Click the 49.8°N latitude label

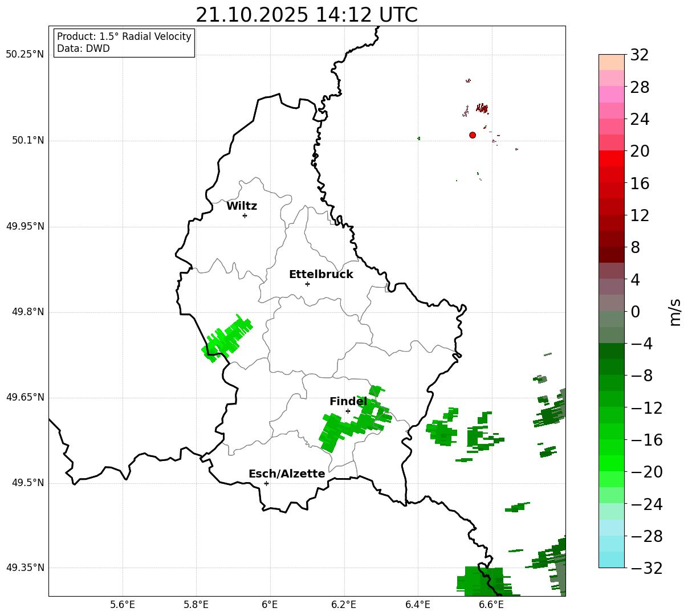[x=28, y=312]
